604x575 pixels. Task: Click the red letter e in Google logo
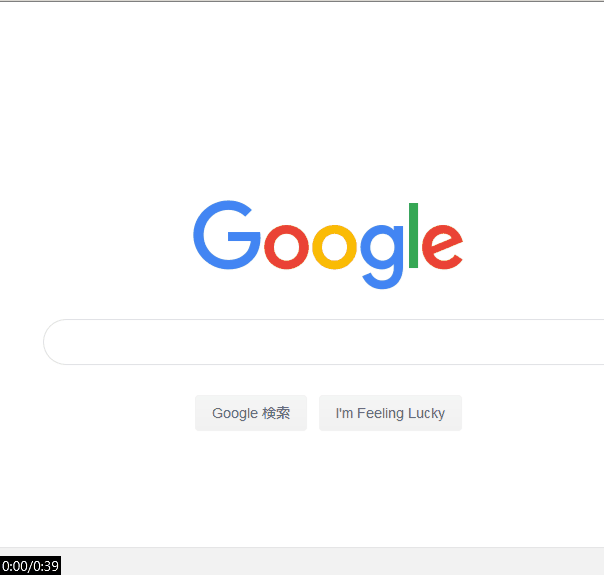coord(442,246)
